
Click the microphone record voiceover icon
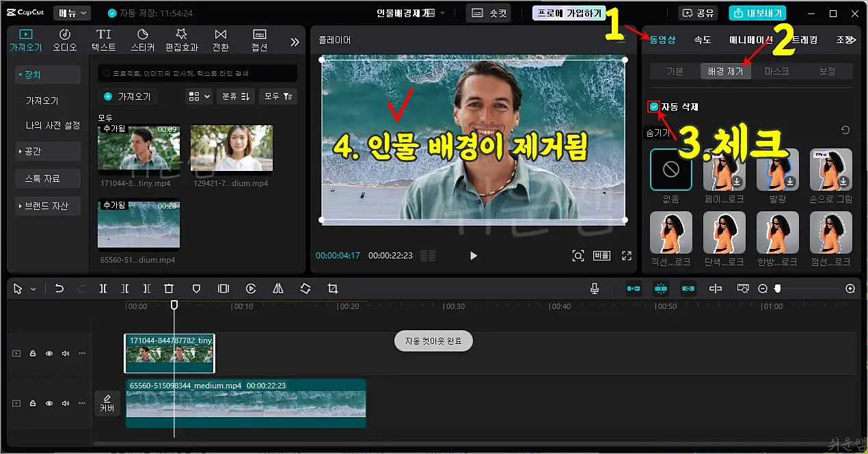(x=595, y=289)
